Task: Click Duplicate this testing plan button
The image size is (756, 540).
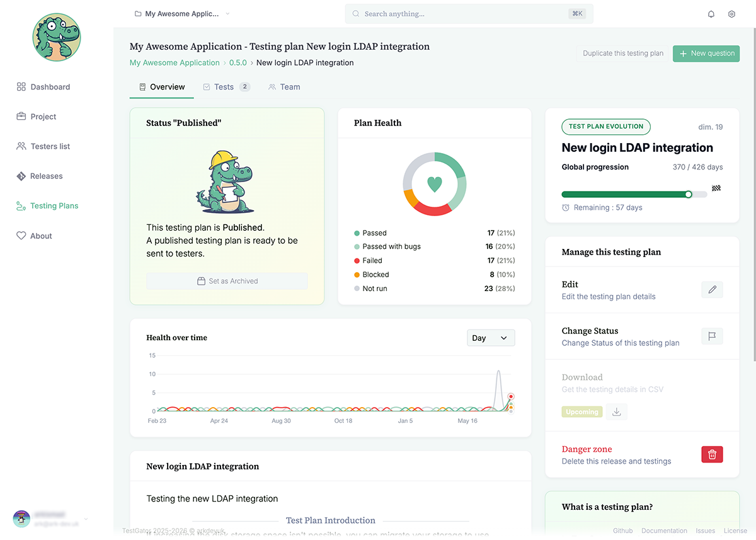Action: pos(623,54)
